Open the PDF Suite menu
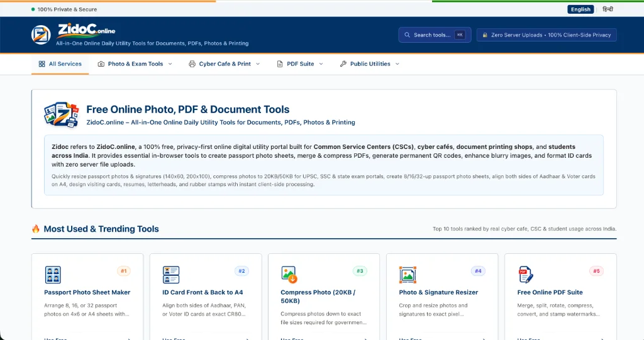The image size is (644, 340). [300, 64]
